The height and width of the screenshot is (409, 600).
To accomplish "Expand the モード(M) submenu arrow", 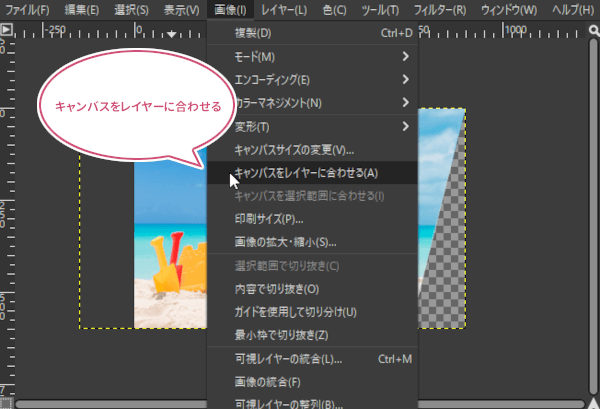I will click(406, 57).
